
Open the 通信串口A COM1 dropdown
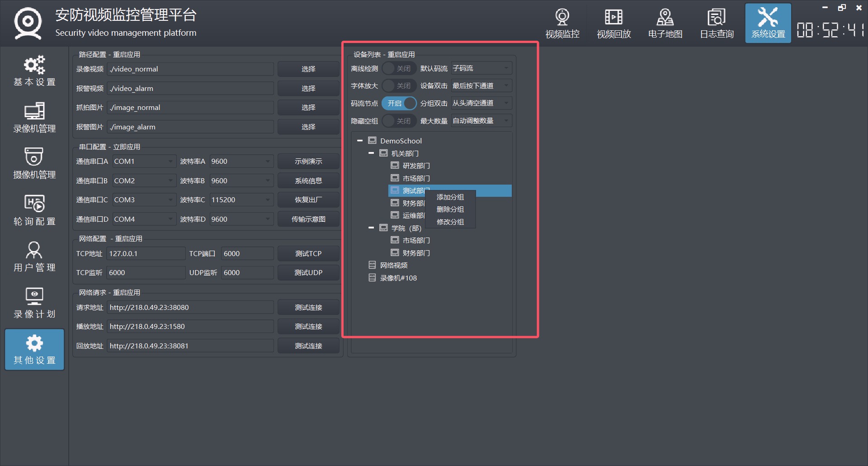click(x=144, y=161)
